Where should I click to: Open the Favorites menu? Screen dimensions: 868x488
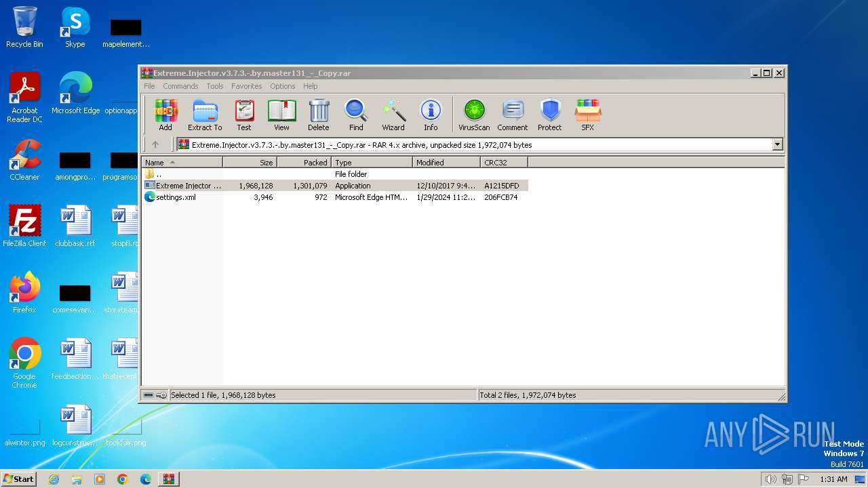[246, 86]
